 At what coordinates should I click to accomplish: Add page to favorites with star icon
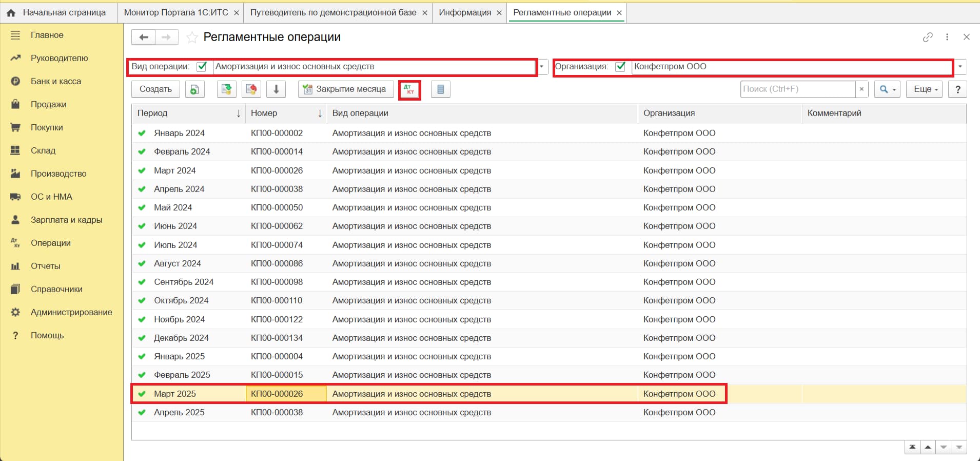point(192,37)
